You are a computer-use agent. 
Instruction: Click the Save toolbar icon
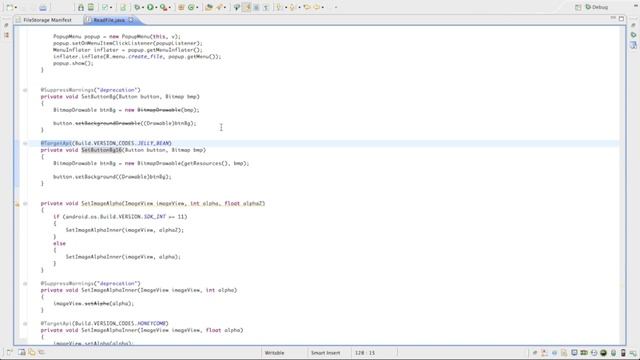click(x=43, y=7)
